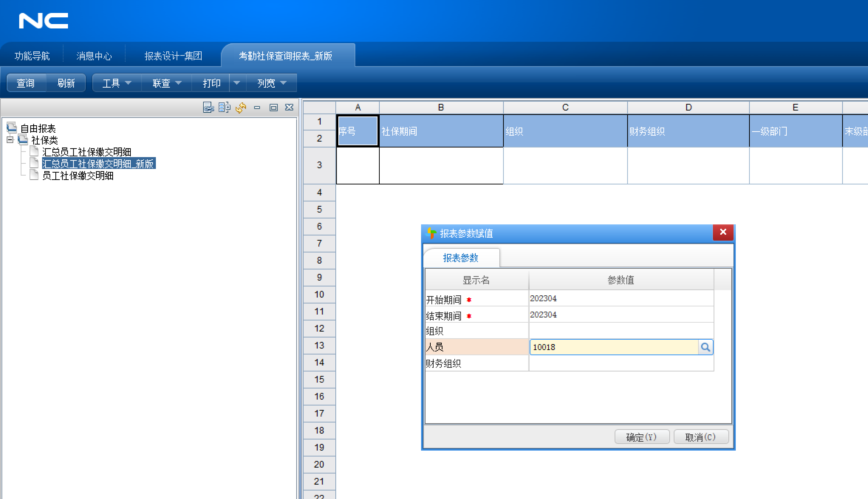The image size is (868, 499).
Task: Click the 参数值 column header
Action: [x=621, y=280]
